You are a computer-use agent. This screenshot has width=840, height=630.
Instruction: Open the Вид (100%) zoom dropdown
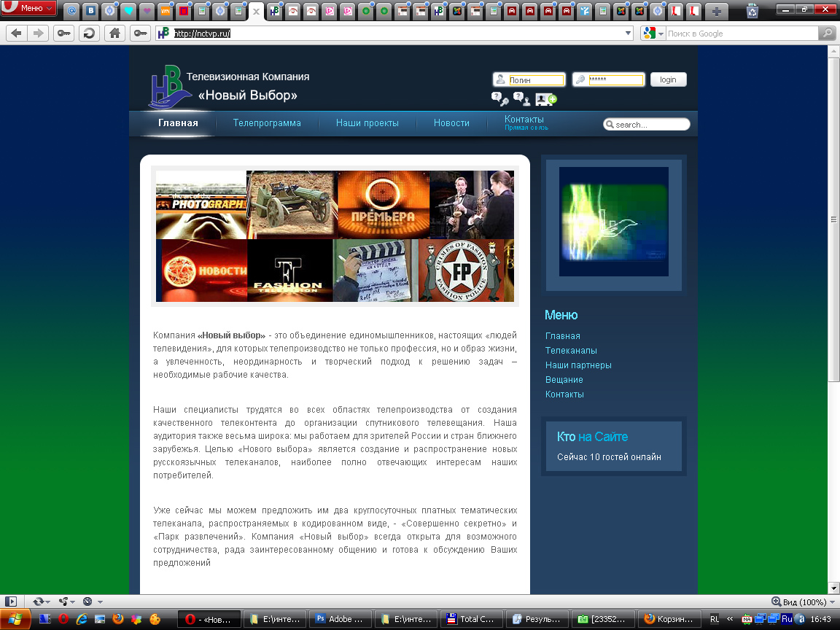coord(803,602)
